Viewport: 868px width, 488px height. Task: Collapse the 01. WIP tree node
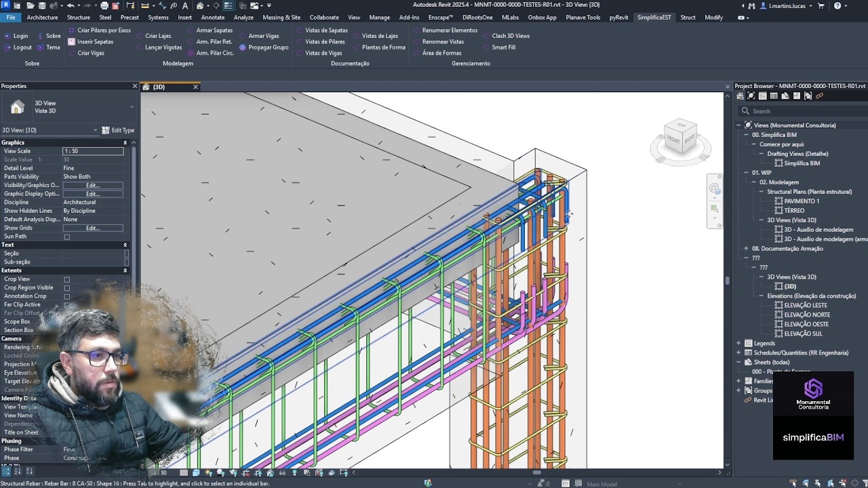point(746,173)
